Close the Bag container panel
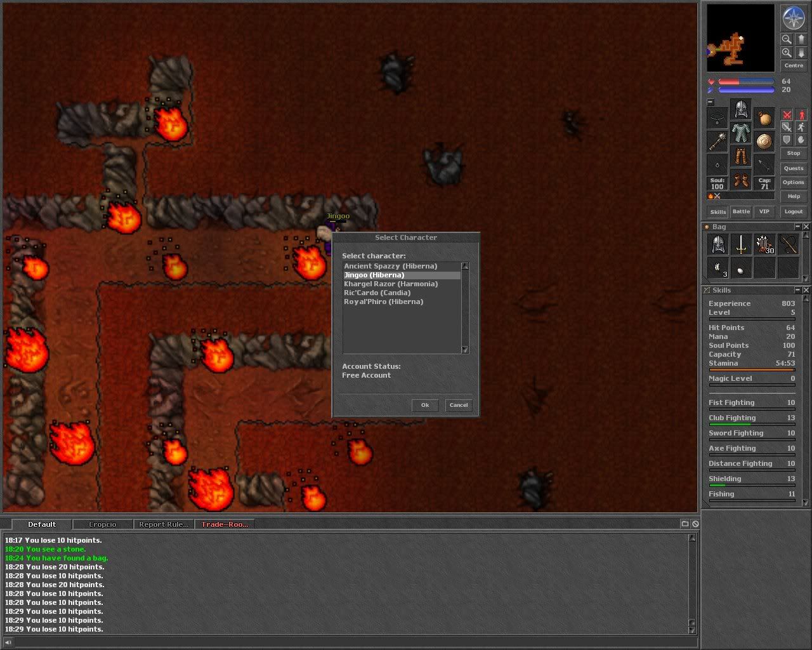Screen dimensions: 812x650 click(806, 227)
